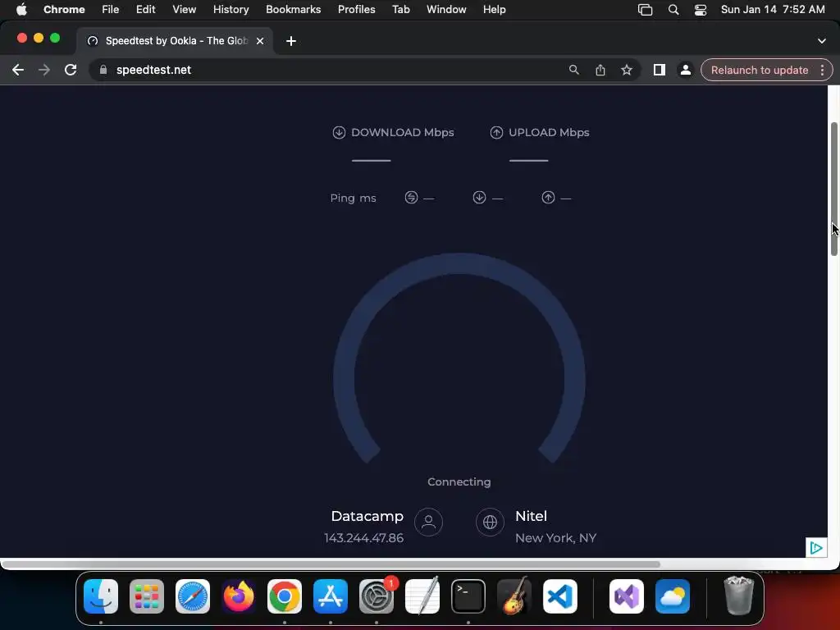The image size is (840, 630).
Task: Open Trash in the Dock
Action: [739, 596]
